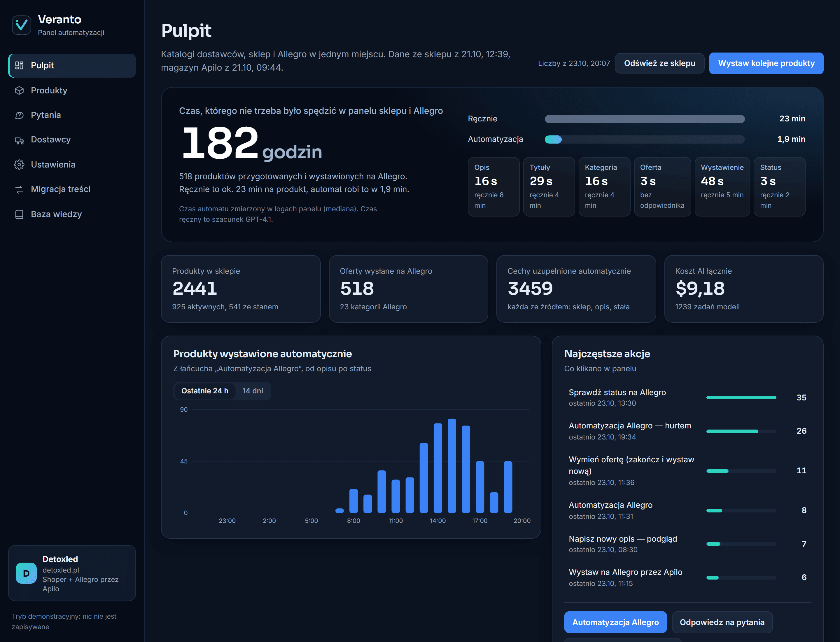Click the Produkty w sklepie 2441 card

241,289
